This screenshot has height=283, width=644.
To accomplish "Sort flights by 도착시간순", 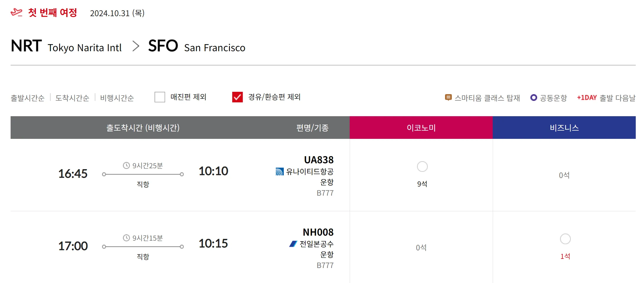I will pos(72,98).
